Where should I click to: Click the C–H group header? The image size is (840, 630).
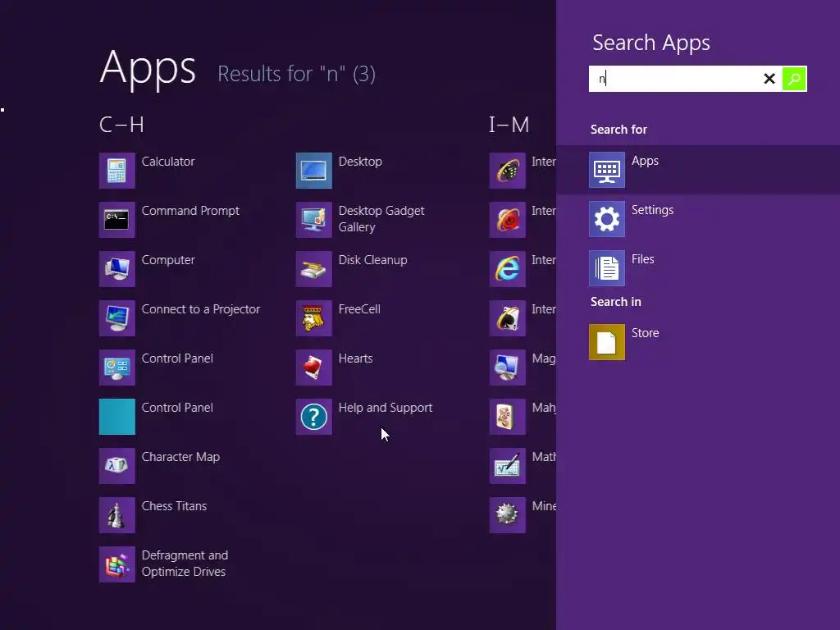tap(121, 125)
